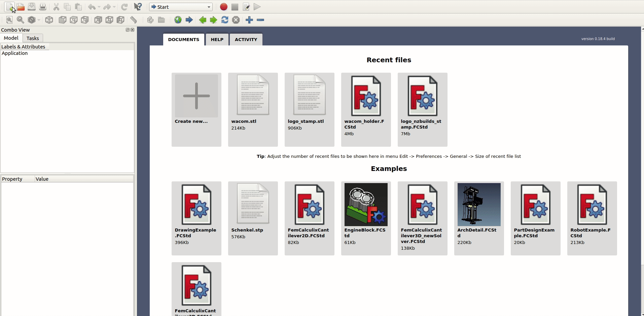Viewport: 644px width, 316px height.
Task: Open the DrawingExample.FCStd example
Action: click(196, 218)
